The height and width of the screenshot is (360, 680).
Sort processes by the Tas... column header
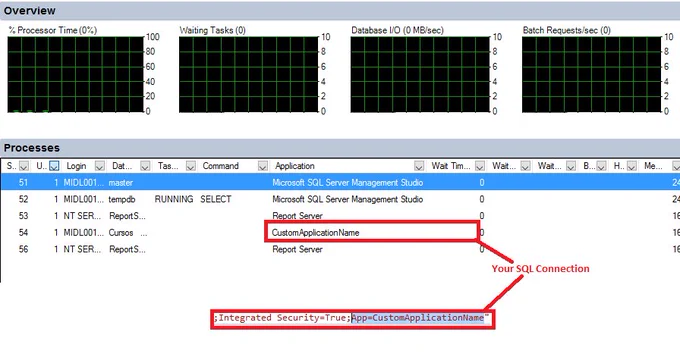(x=168, y=166)
